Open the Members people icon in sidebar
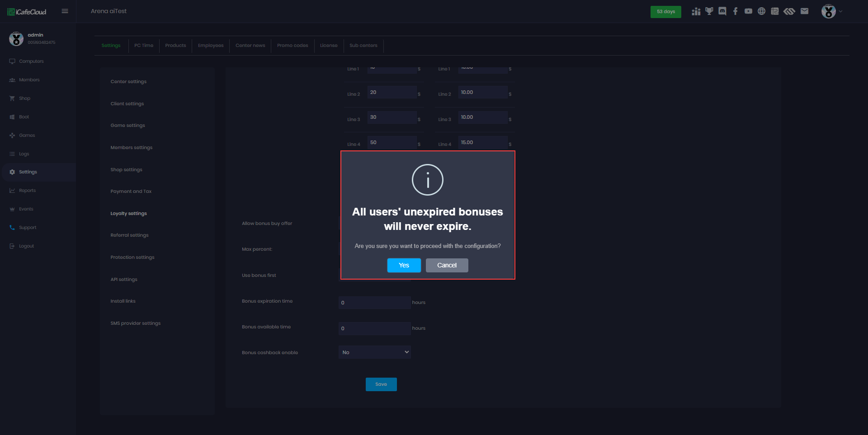 pos(12,80)
